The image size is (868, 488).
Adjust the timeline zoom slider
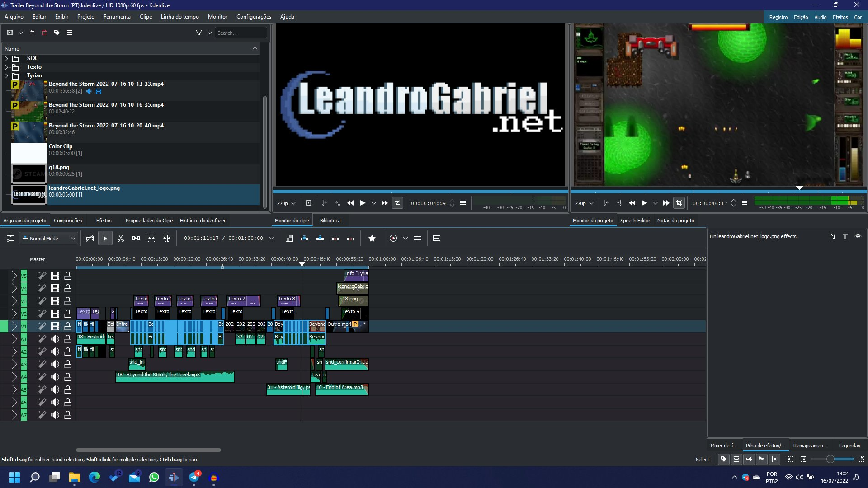830,459
